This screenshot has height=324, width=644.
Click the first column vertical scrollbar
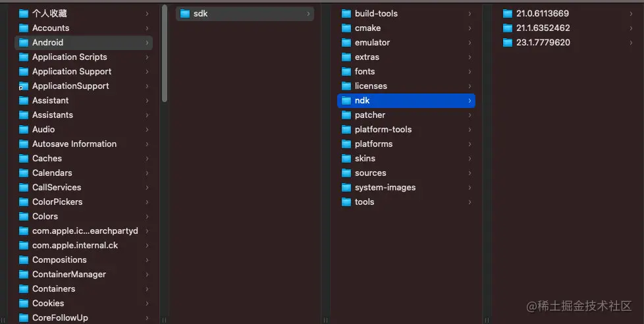[165, 53]
